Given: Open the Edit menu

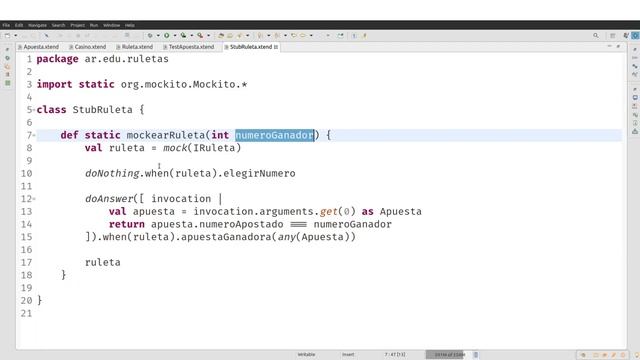Looking at the screenshot, I should pyautogui.click(x=19, y=25).
